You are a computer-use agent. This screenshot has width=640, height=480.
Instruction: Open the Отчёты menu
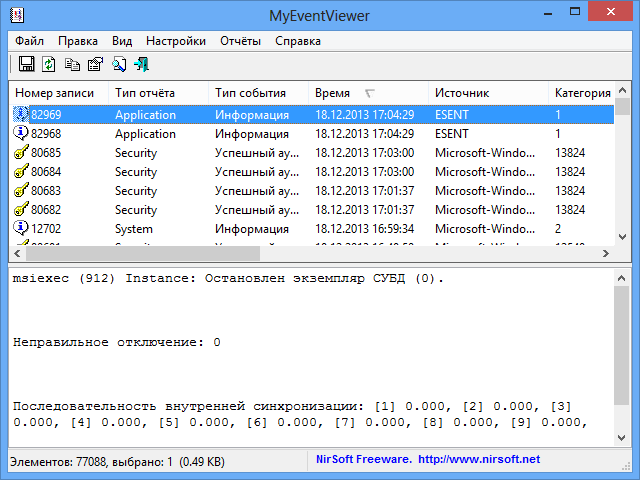point(240,41)
